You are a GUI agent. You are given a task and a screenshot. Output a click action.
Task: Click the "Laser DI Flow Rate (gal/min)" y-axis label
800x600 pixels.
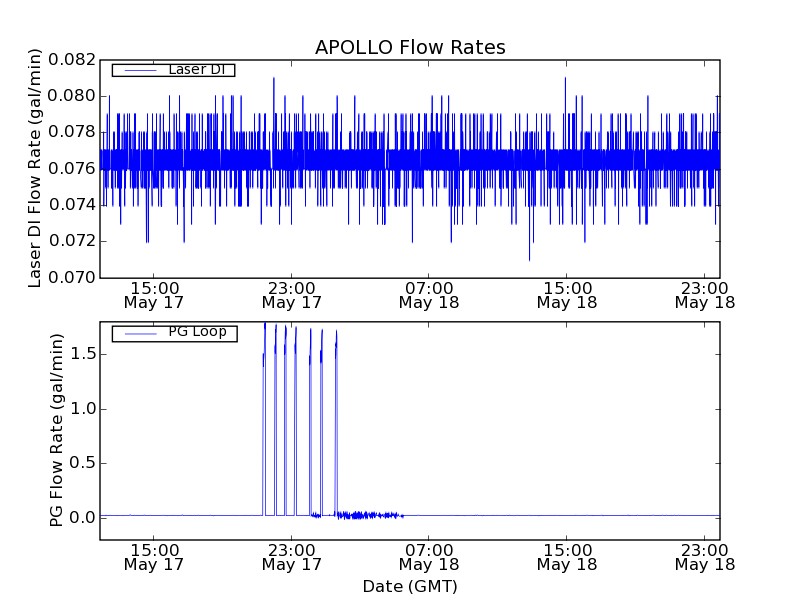click(x=35, y=168)
